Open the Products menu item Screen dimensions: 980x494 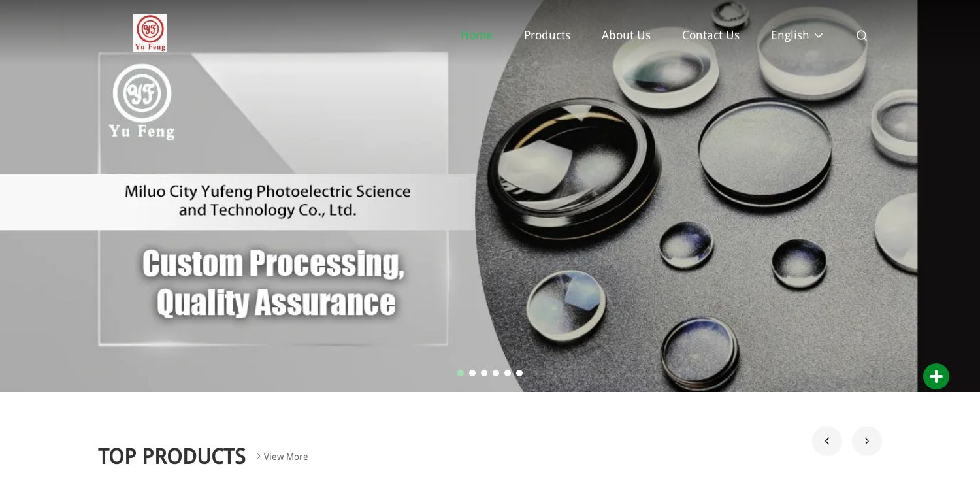[x=547, y=35]
